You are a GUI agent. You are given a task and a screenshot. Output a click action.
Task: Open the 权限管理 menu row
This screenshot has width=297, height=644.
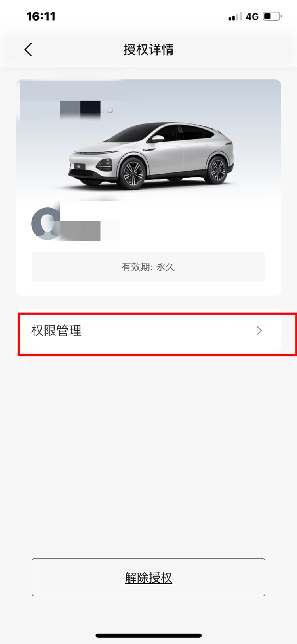pos(148,330)
